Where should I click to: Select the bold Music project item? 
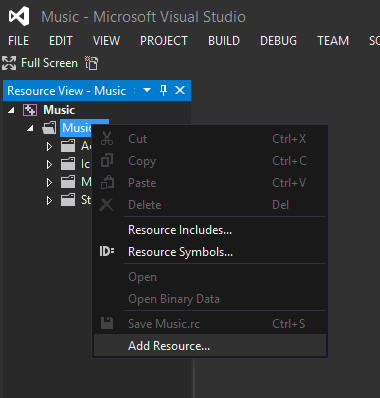coord(59,110)
